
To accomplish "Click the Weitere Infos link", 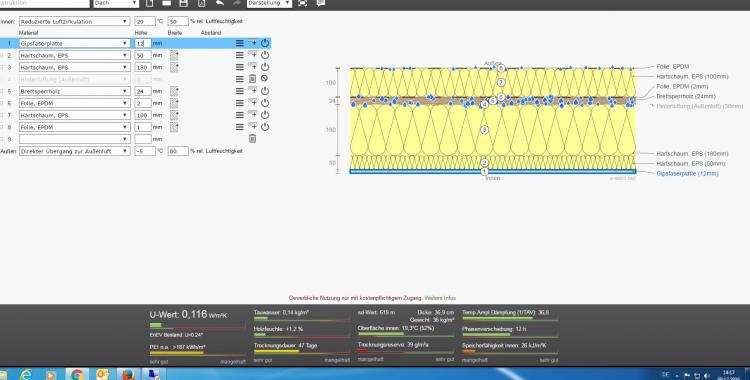I will click(440, 298).
